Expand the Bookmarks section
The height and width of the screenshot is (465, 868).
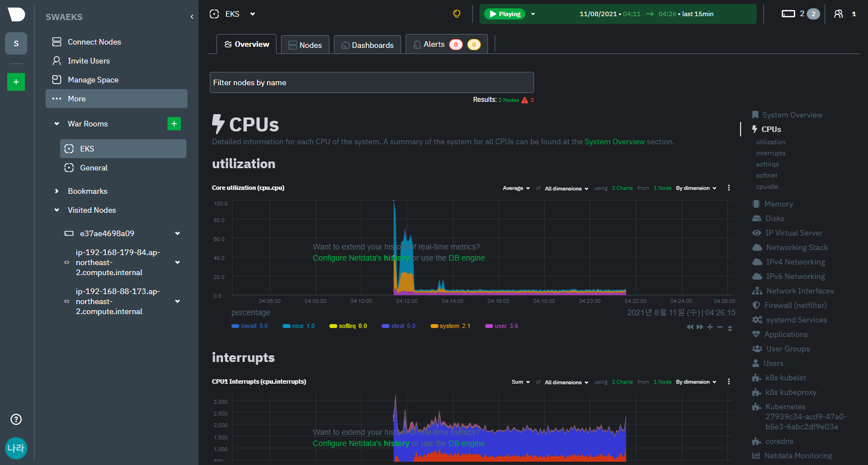57,191
